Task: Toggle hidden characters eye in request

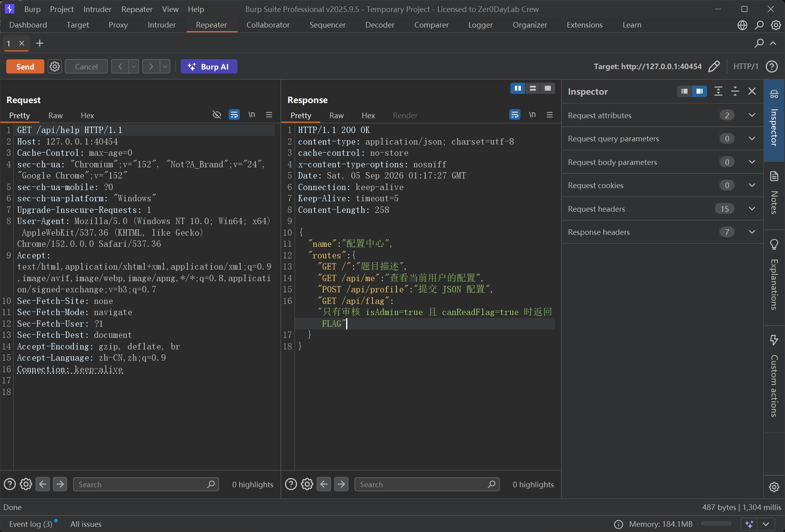Action: tap(217, 115)
